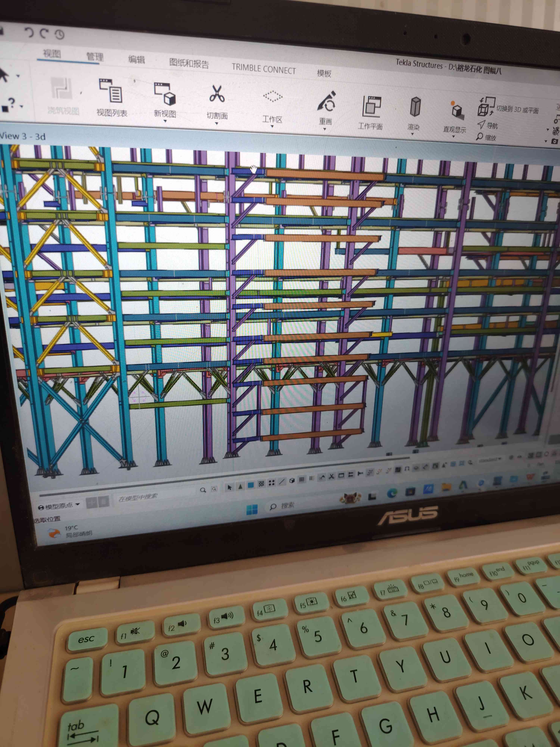Open the weather widget showing 19°C
This screenshot has height=747, width=560.
[70, 531]
